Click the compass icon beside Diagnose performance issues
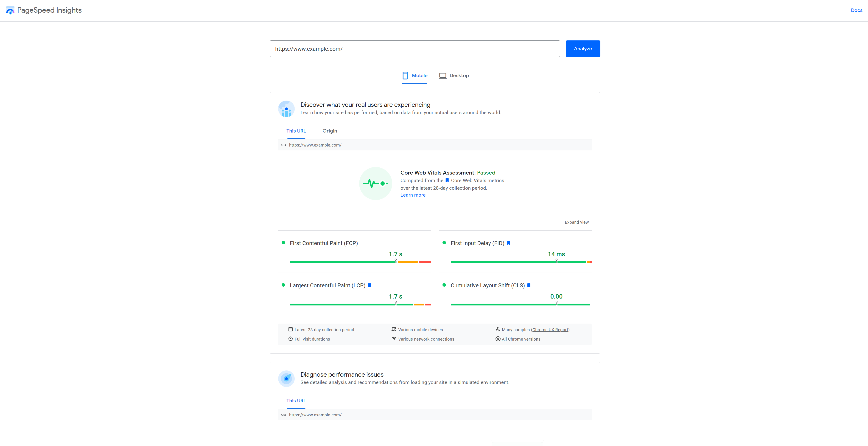Screen dimensions: 868x446 click(286, 378)
